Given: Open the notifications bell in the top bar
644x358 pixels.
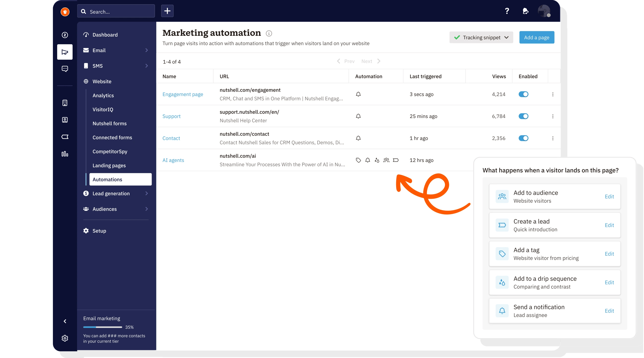Looking at the screenshot, I should click(525, 11).
